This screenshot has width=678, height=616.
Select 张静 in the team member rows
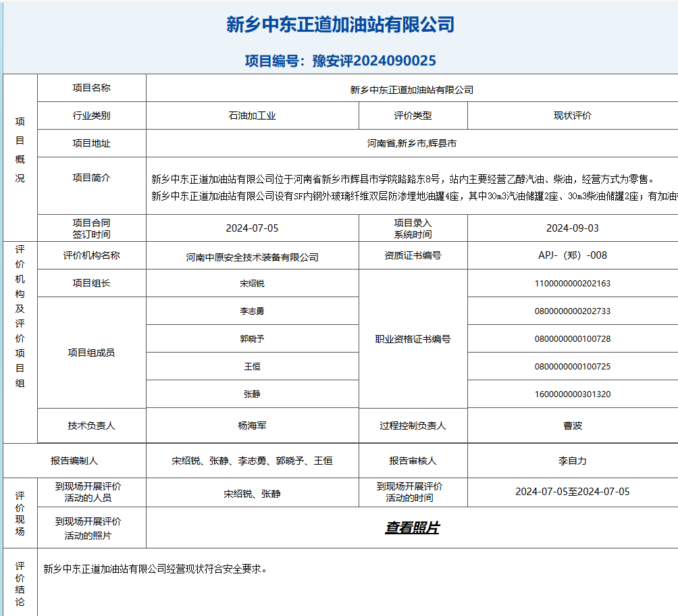coord(252,394)
